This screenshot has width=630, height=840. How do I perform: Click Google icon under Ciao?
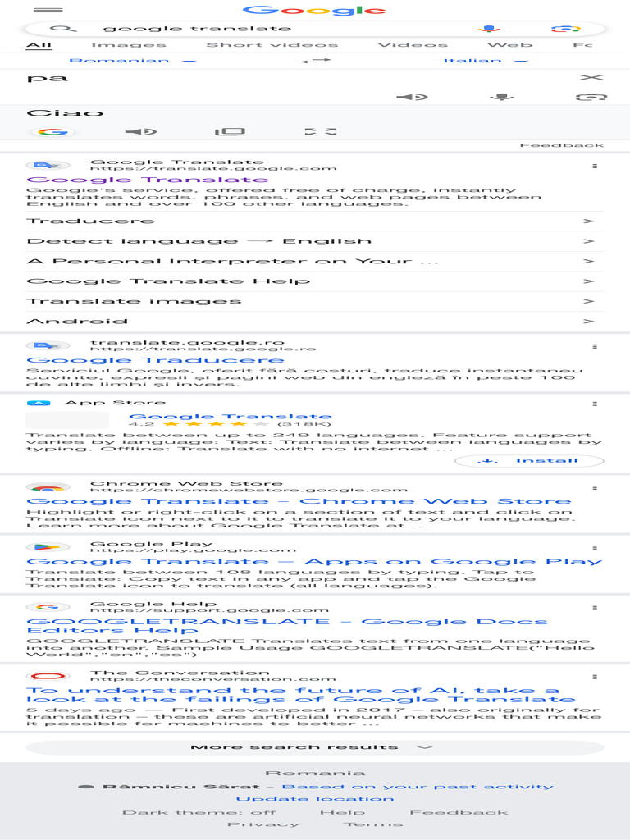(x=52, y=132)
